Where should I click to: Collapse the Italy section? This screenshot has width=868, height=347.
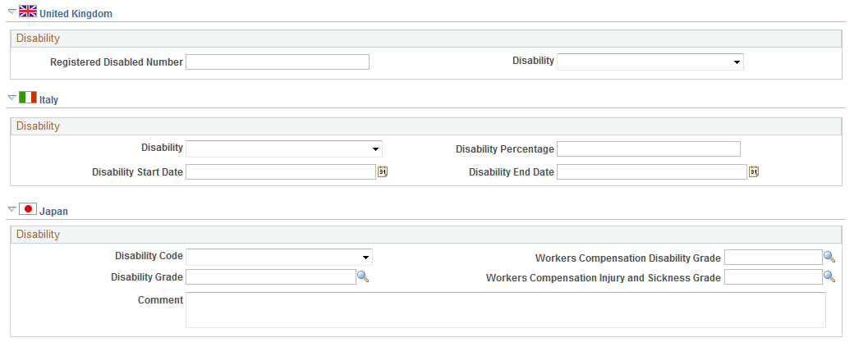tap(12, 98)
